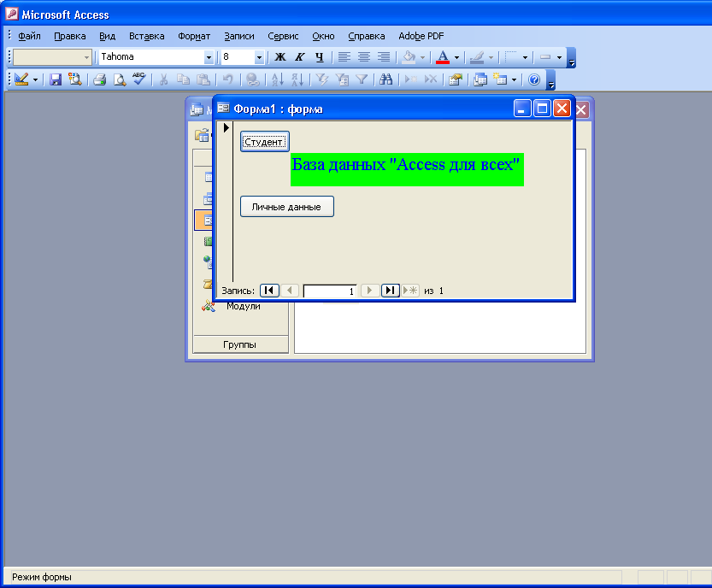Toggle Underline Ч formatting
Viewport: 712px width, 588px height.
(x=319, y=56)
